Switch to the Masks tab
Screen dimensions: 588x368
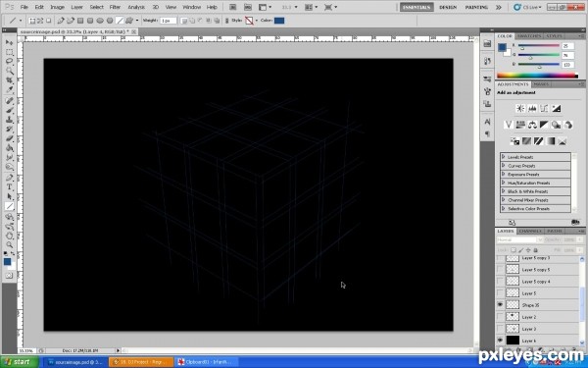coord(541,84)
